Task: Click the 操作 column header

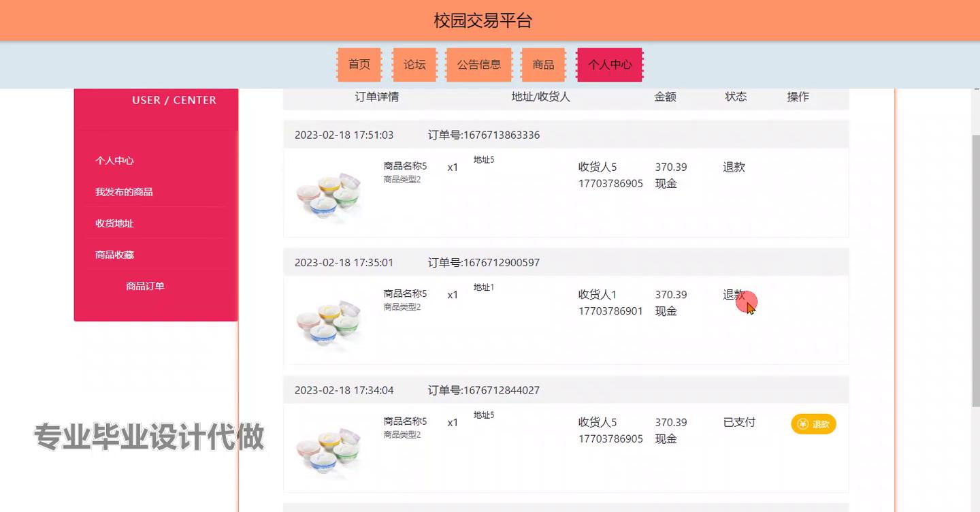Action: 798,97
